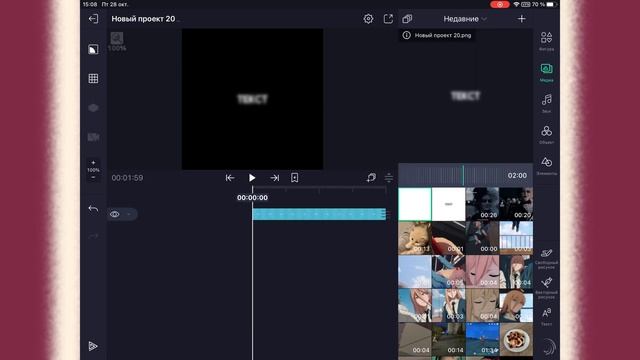Expand the Недавние album dropdown

(465, 19)
